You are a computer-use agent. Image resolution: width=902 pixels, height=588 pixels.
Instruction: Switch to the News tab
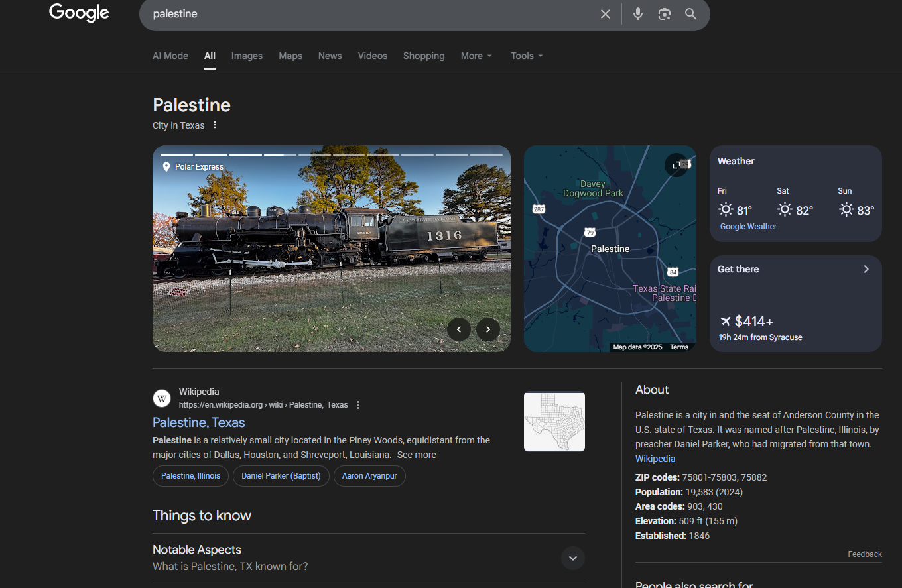point(330,56)
